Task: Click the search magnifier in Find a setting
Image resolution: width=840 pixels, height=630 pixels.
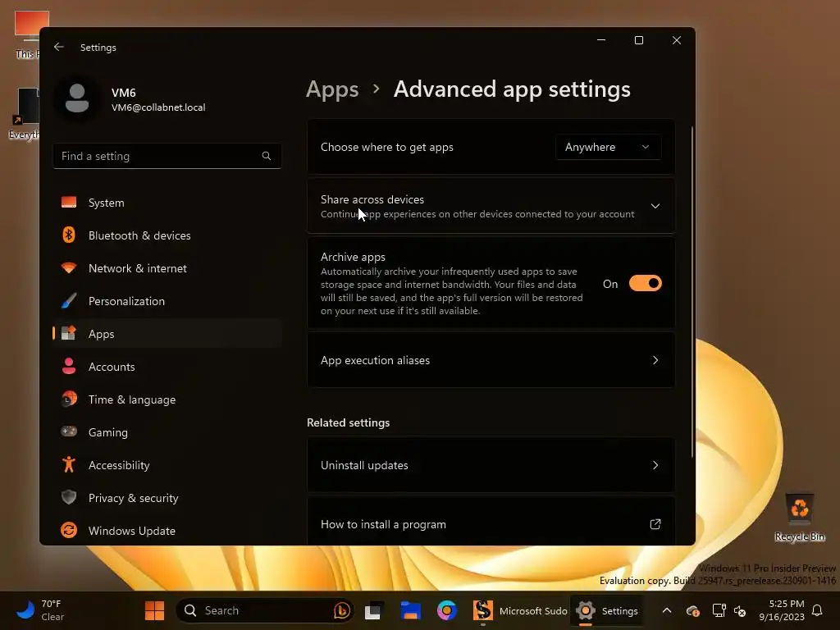Action: click(267, 156)
